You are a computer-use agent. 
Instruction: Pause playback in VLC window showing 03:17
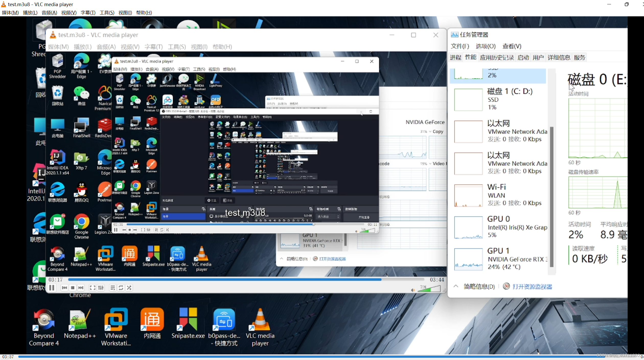[x=52, y=288]
